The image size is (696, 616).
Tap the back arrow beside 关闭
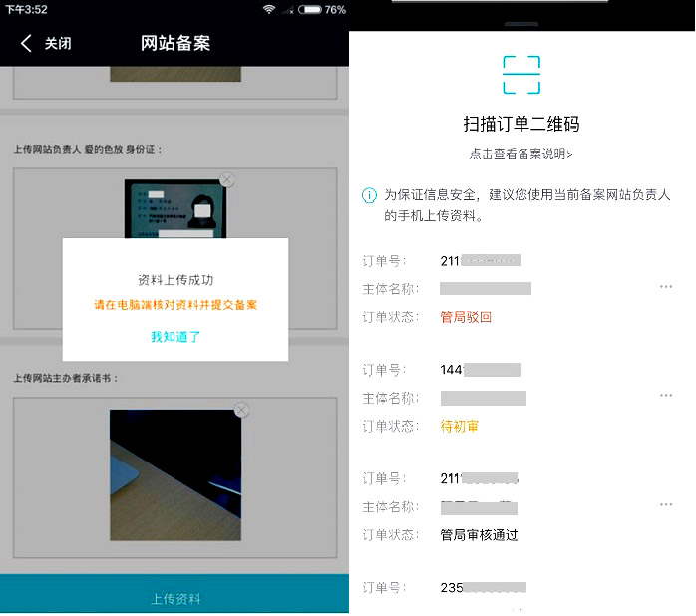pos(26,43)
